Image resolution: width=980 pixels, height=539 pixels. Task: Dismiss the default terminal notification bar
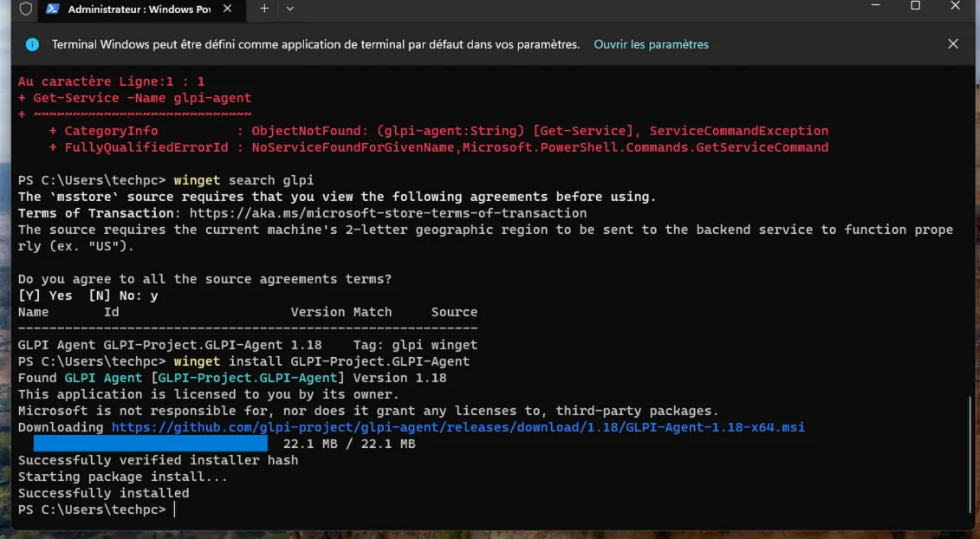(952, 44)
